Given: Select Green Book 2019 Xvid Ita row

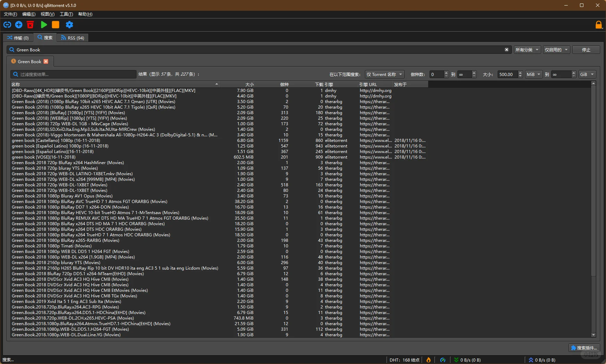Looking at the screenshot, I should click(219, 302).
